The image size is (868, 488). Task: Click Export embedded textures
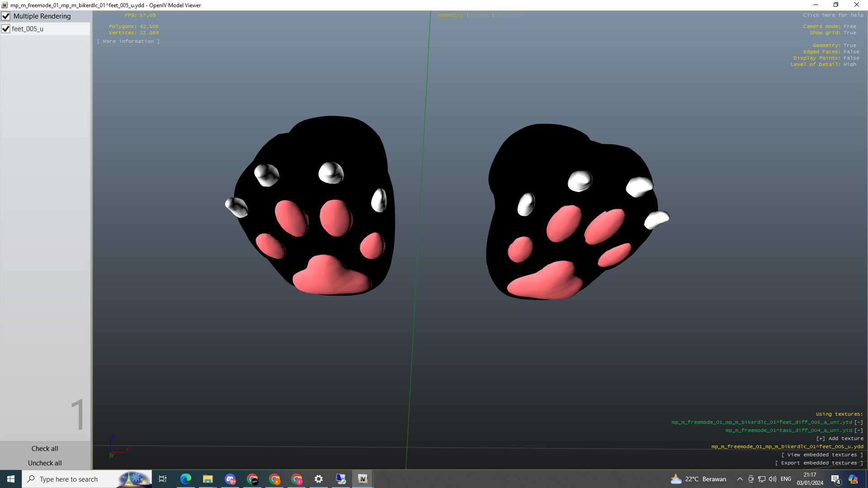tap(819, 463)
